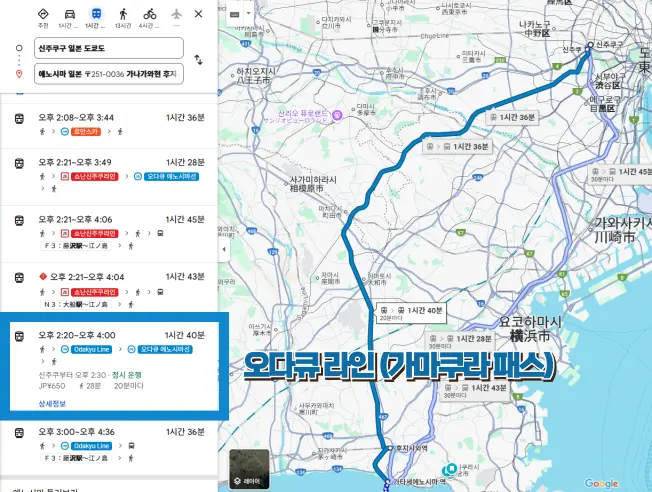Click the 오다큐 에노시마선 badge in 2:20 route

[165, 349]
